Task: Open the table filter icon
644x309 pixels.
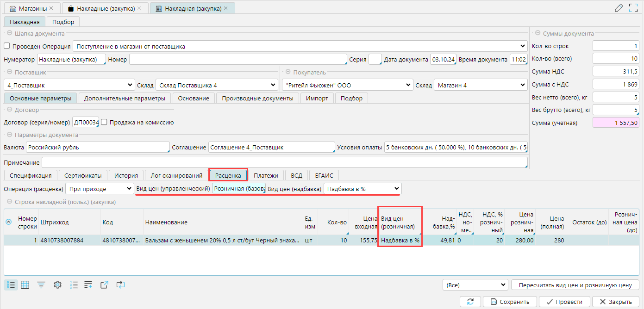Action: click(41, 285)
